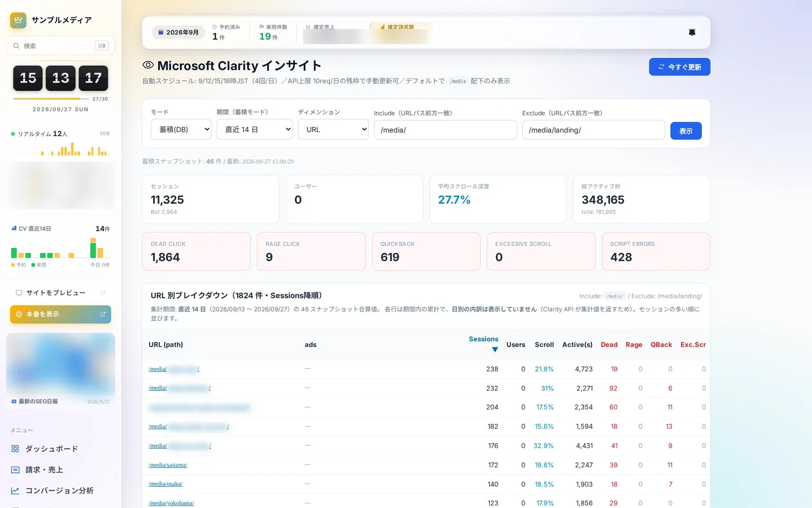This screenshot has height=508, width=812.
Task: Click the refresh icon in 今すぐ更新 button
Action: click(661, 67)
